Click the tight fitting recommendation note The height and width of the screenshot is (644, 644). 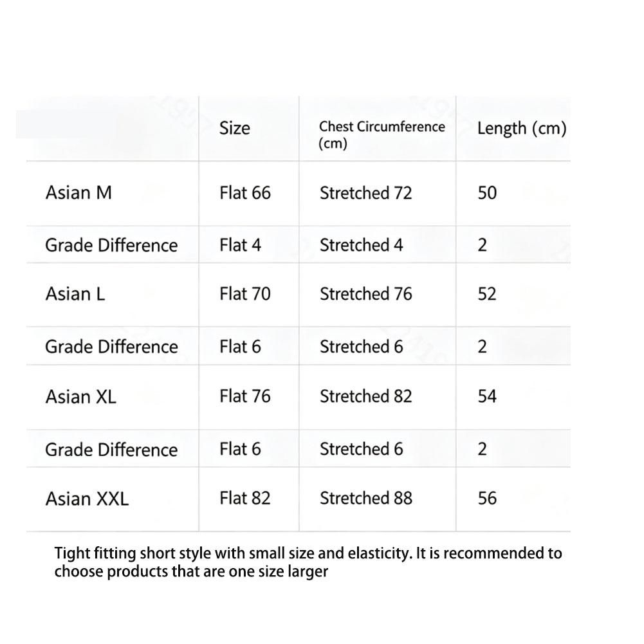[x=308, y=562]
